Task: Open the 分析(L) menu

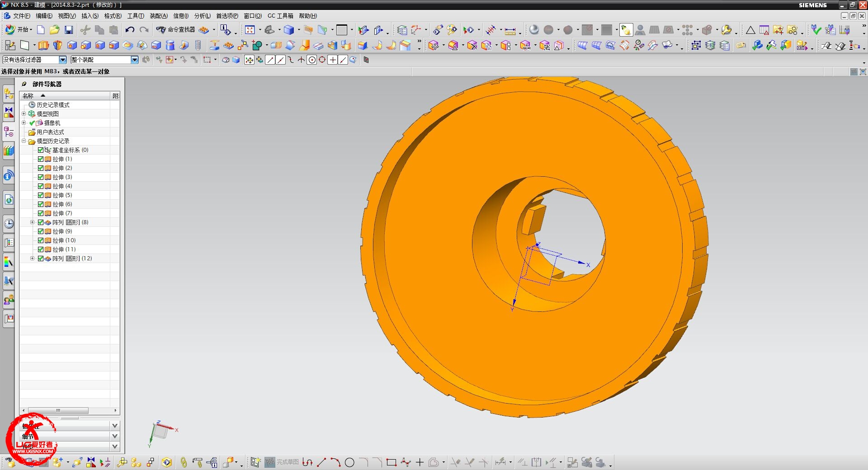Action: coord(202,16)
